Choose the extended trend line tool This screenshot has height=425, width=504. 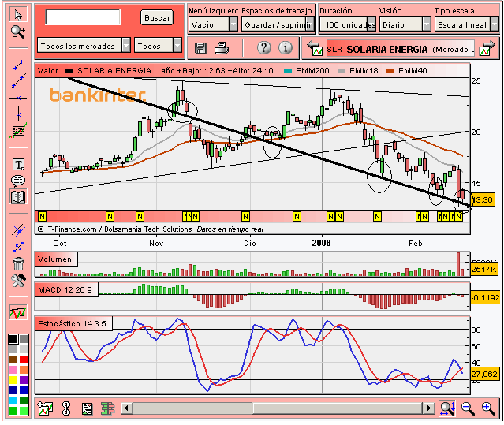[x=19, y=80]
